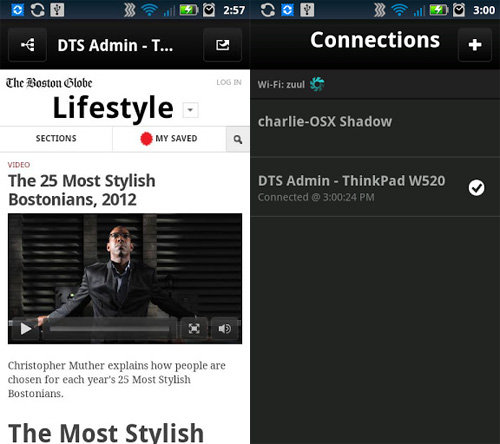
Task: Click the 'DTS Admin - T...' title in left header
Action: pos(115,45)
